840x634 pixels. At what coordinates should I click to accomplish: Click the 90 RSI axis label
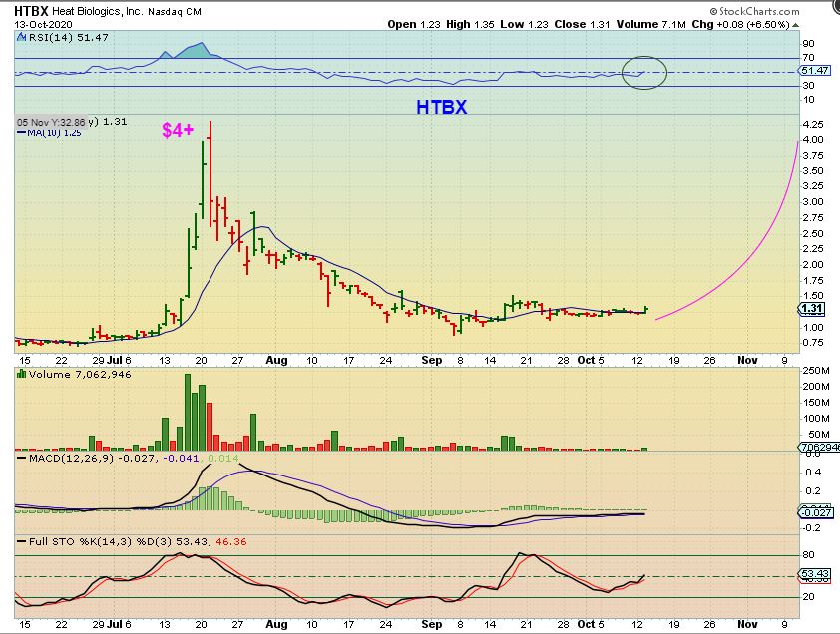pos(808,44)
